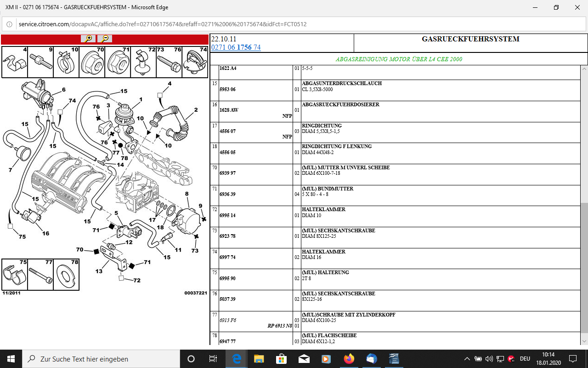
Task: Select part number 5037 39
Action: [227, 299]
